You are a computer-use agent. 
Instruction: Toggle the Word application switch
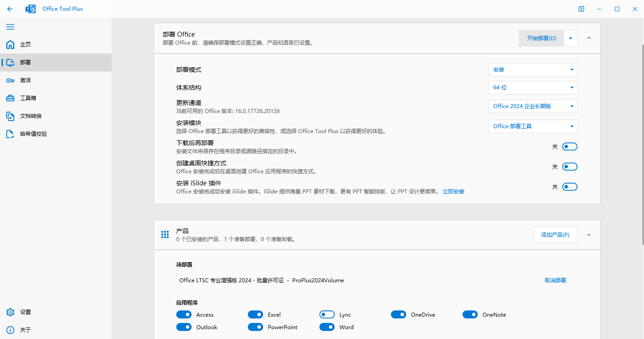[x=327, y=327]
